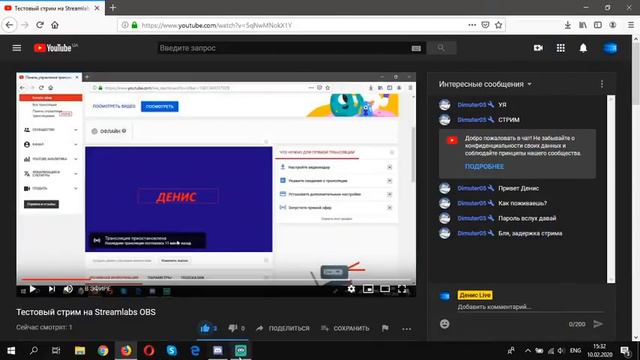Share the stream via ПОДЕЛИТЬСЯ
Screen dimensions: 640x360
click(x=283, y=328)
